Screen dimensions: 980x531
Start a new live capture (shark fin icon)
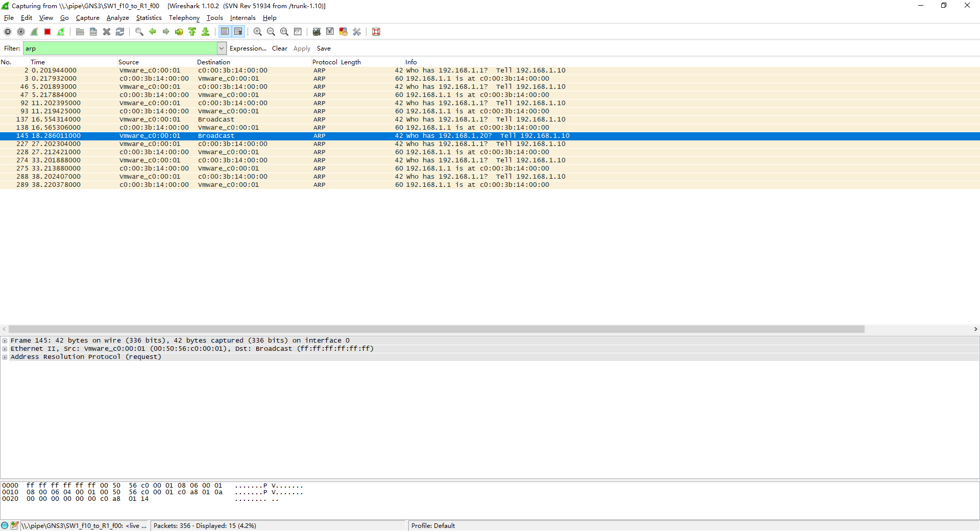click(x=34, y=32)
